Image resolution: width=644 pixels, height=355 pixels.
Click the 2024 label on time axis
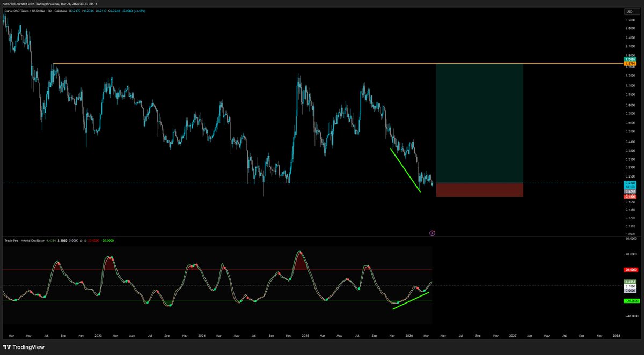tap(202, 335)
